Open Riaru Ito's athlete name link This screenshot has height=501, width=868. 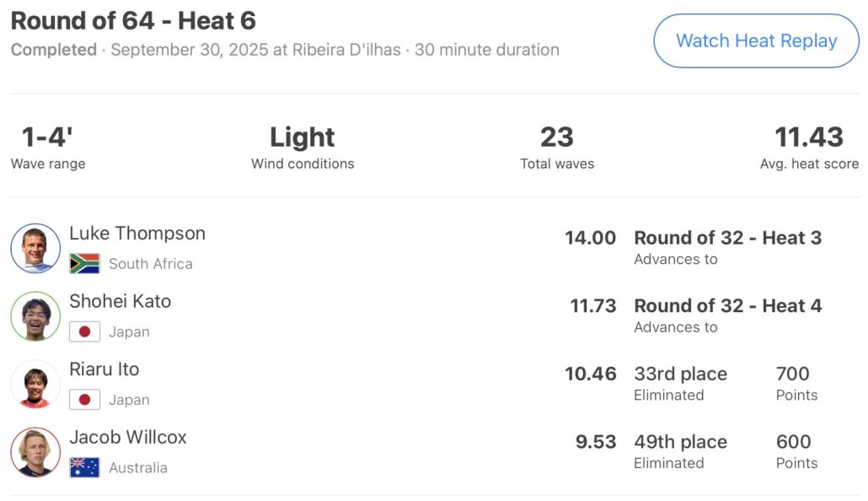point(104,369)
